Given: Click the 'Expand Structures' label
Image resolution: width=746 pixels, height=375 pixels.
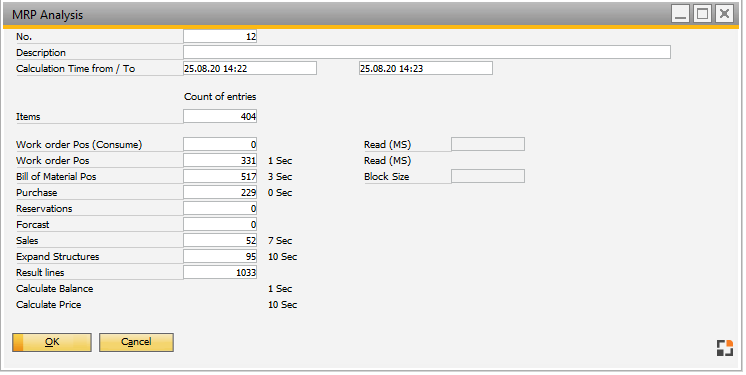Looking at the screenshot, I should (x=58, y=257).
